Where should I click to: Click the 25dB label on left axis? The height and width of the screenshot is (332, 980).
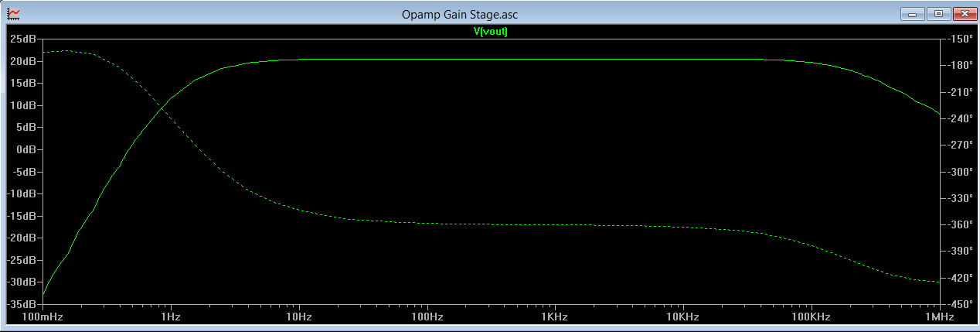pos(22,39)
